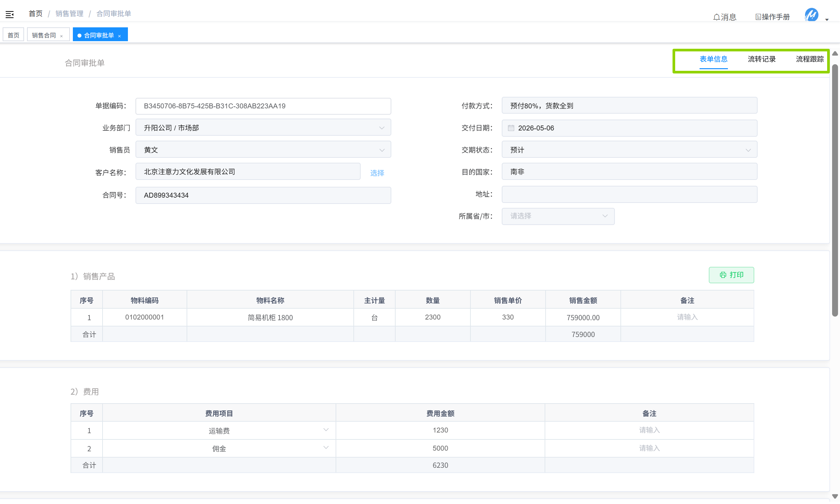Screen dimensions: 840x504
Task: Click the 单据编码 input field
Action: click(263, 106)
